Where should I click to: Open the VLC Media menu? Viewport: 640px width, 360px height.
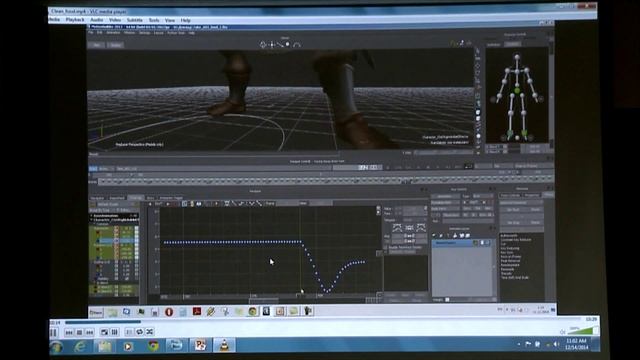click(54, 20)
